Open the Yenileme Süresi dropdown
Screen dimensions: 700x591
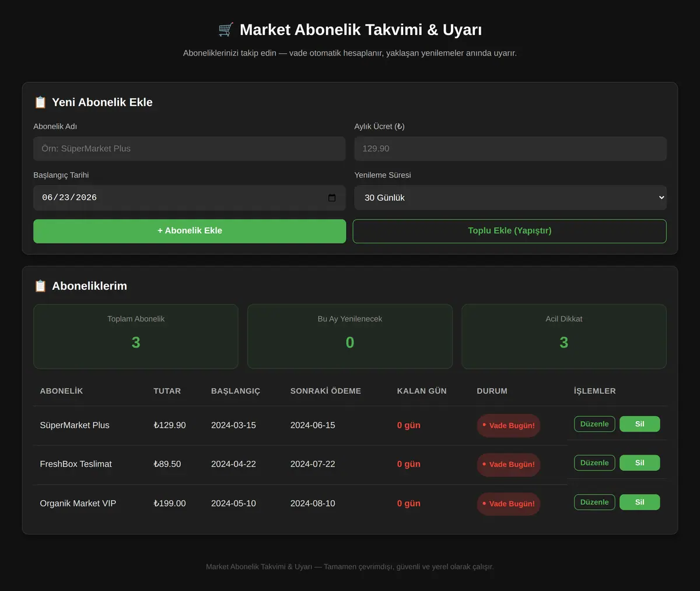(x=510, y=198)
